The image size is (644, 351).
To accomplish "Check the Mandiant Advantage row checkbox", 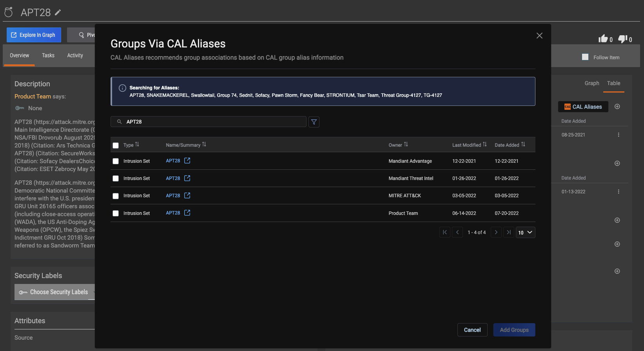I will click(116, 161).
